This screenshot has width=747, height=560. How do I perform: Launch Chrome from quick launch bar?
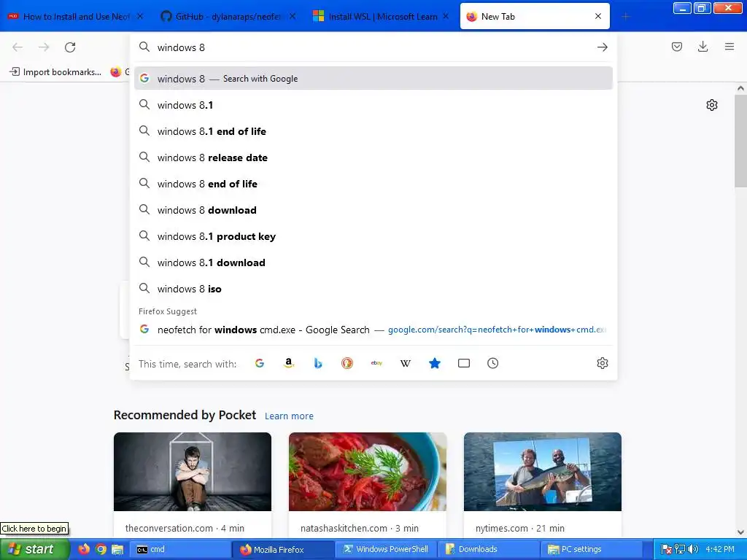101,549
